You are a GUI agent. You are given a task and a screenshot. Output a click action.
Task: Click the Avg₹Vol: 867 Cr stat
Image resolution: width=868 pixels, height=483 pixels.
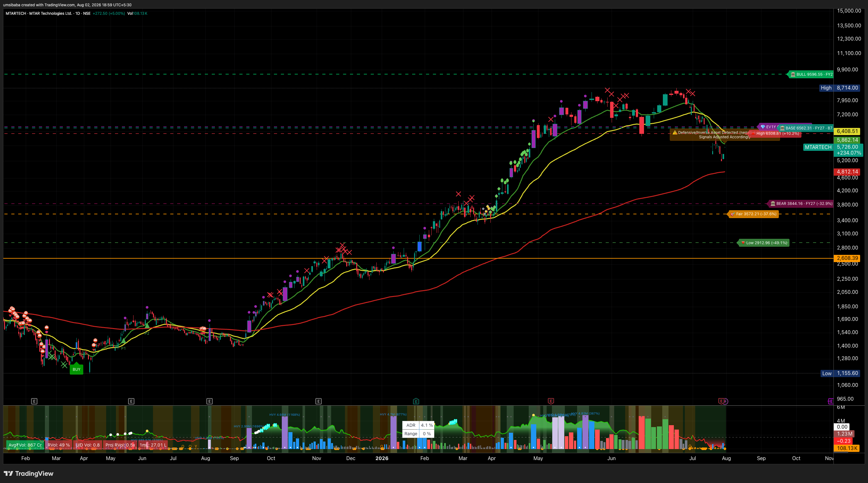click(x=25, y=445)
